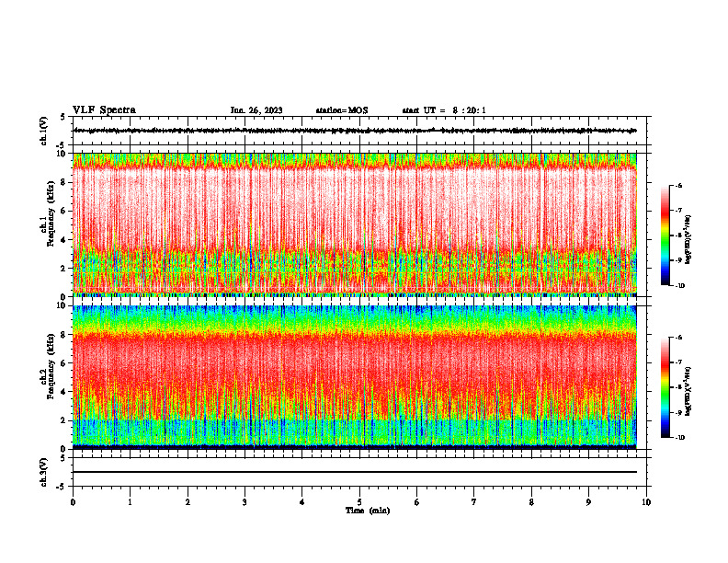Click inside the ch.2 spectrogram panel

pyautogui.click(x=355, y=377)
